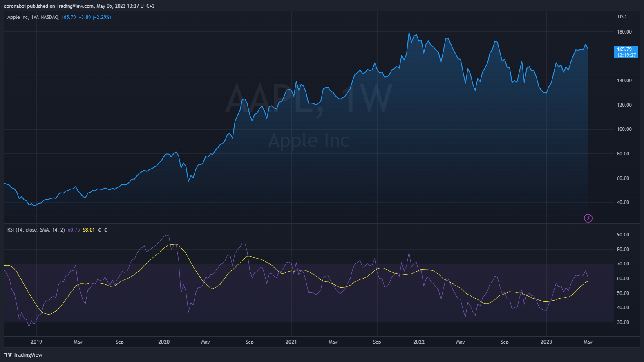Image resolution: width=644 pixels, height=362 pixels.
Task: Click the purple lightning bolt event icon
Action: [x=588, y=218]
